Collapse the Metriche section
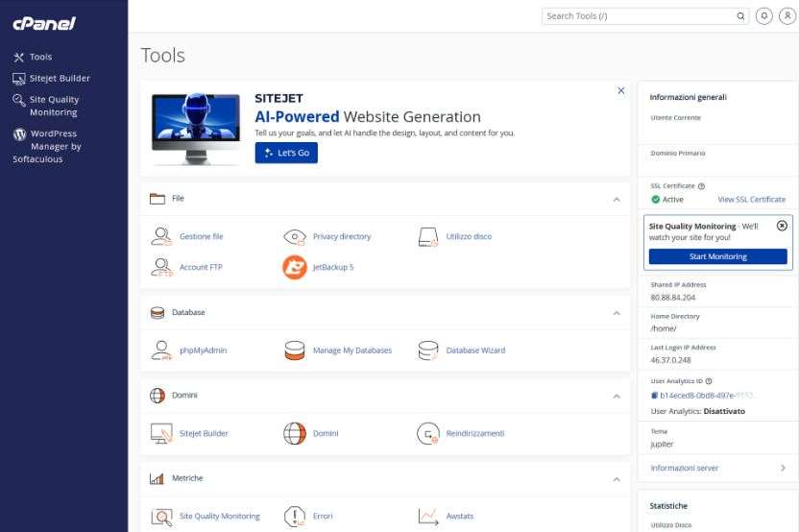The image size is (799, 532). coord(617,479)
